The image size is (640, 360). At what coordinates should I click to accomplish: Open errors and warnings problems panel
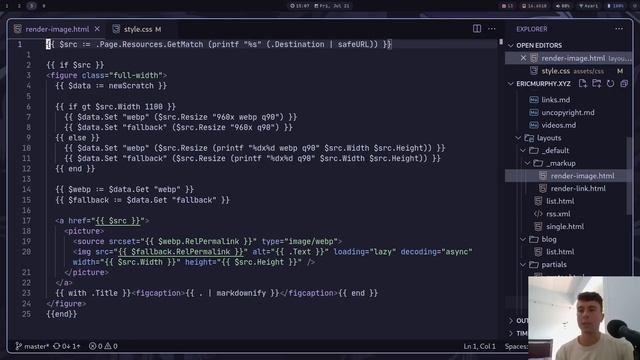pos(103,346)
